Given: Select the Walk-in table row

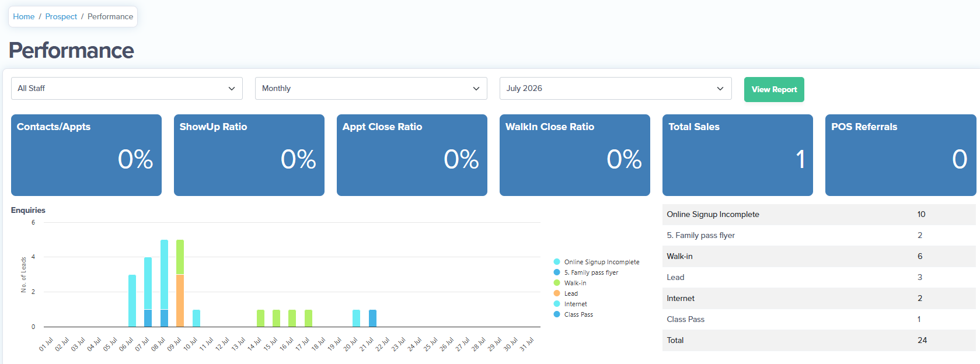Looking at the screenshot, I should tap(819, 257).
